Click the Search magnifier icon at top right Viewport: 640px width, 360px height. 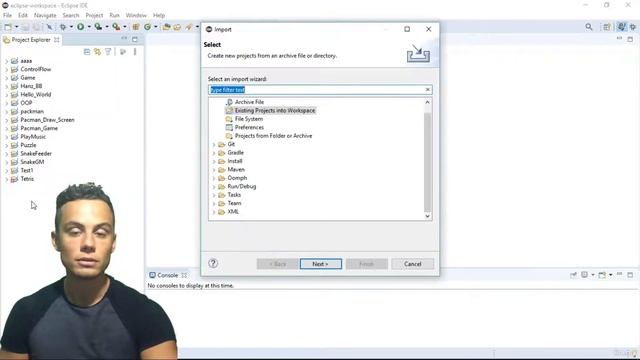(x=589, y=27)
